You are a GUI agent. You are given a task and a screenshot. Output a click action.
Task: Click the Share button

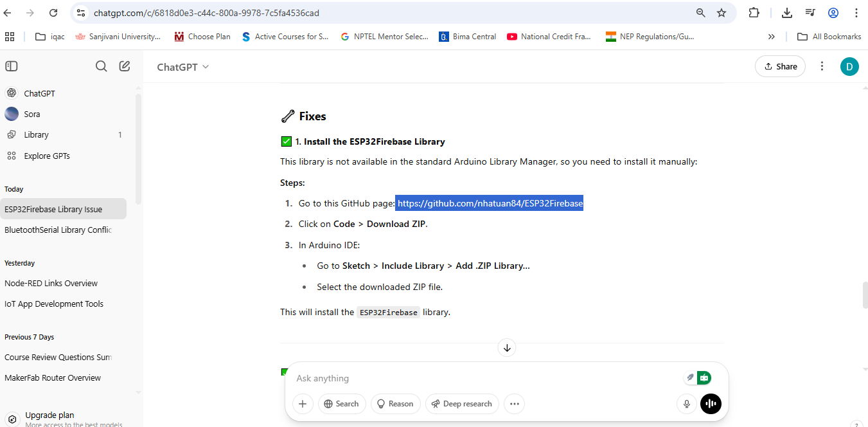780,66
